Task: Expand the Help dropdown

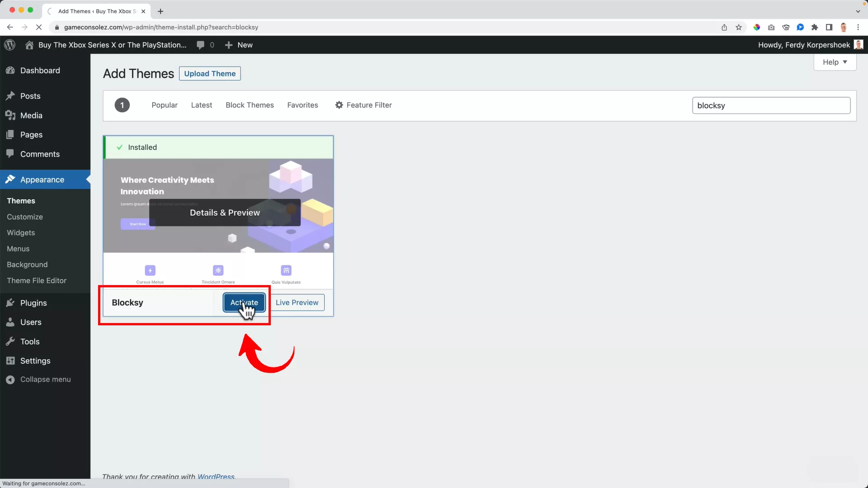Action: pos(835,62)
